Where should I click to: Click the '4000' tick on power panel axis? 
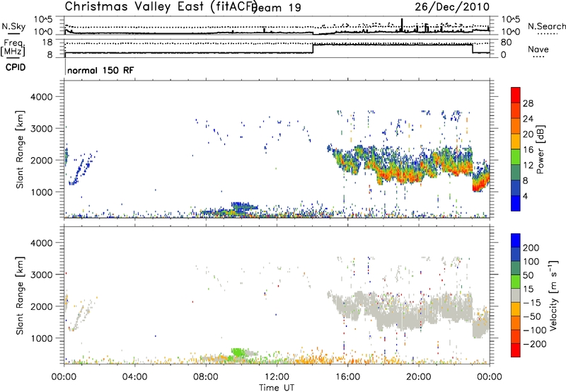[41, 97]
